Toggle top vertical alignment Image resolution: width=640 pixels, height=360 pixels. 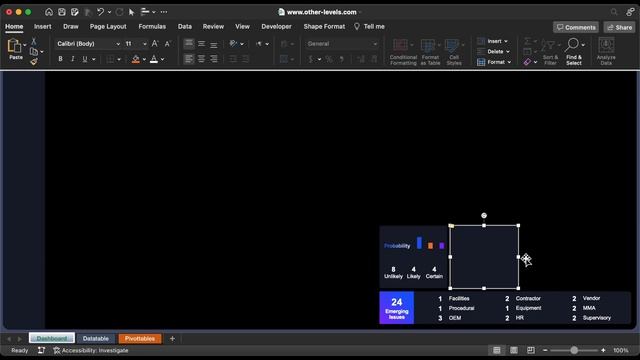click(x=189, y=44)
